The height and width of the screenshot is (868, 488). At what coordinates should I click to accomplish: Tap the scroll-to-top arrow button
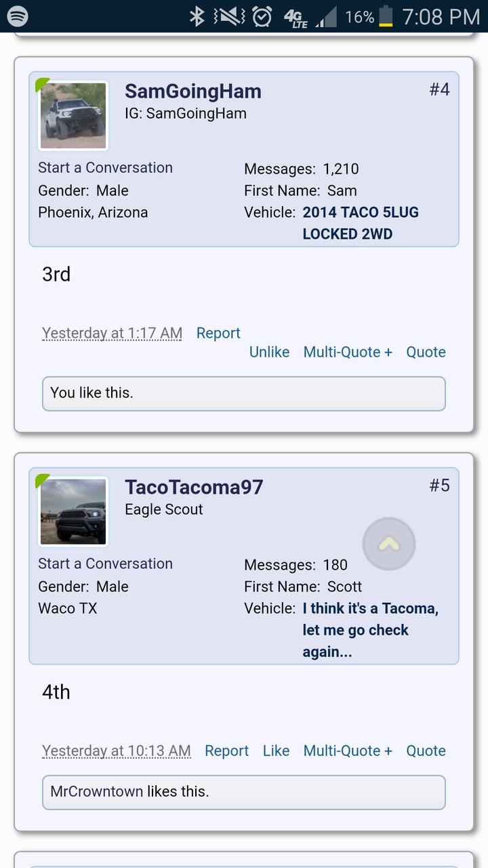click(388, 544)
